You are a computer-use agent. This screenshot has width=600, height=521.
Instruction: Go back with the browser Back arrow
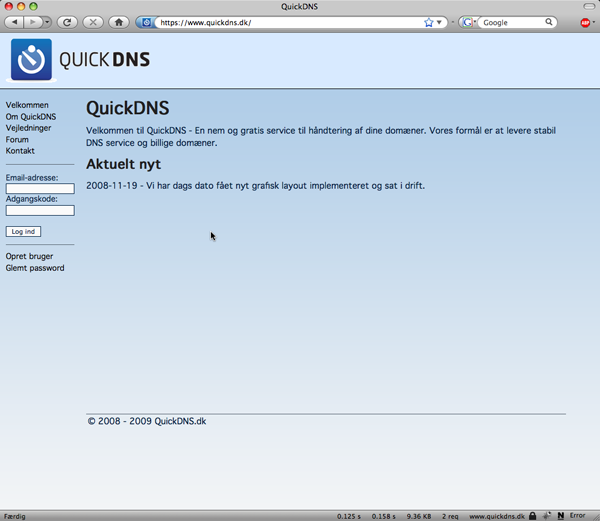14,22
